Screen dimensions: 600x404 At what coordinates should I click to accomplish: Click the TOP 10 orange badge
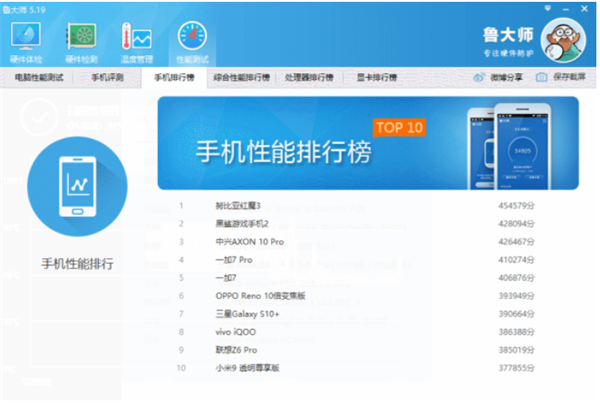coord(399,127)
